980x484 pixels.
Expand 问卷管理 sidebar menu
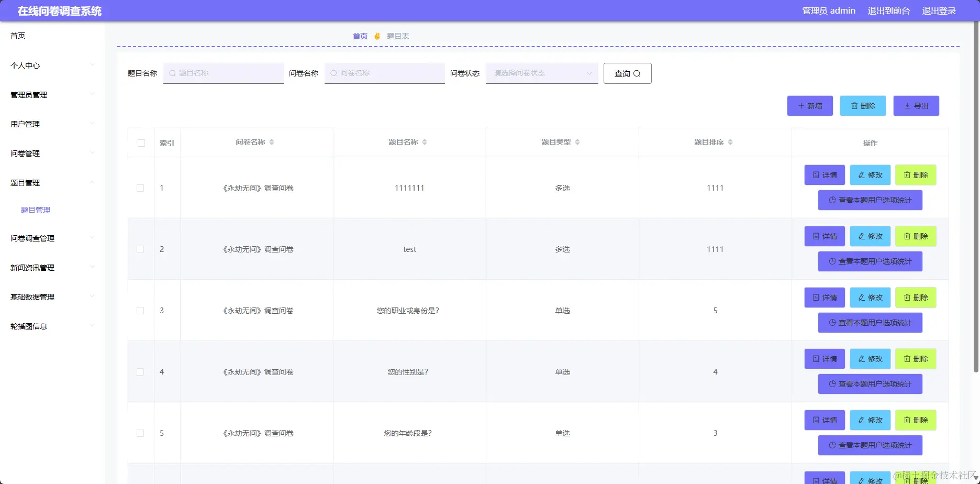52,153
